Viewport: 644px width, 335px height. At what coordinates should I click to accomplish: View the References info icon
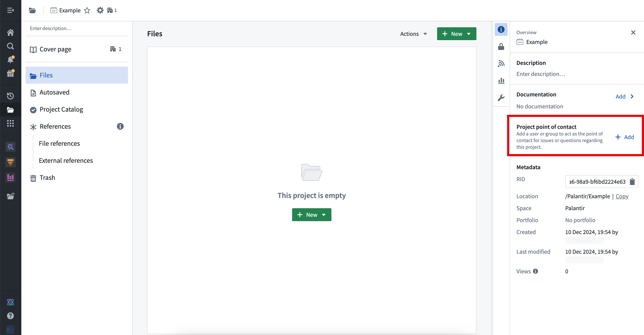[120, 126]
